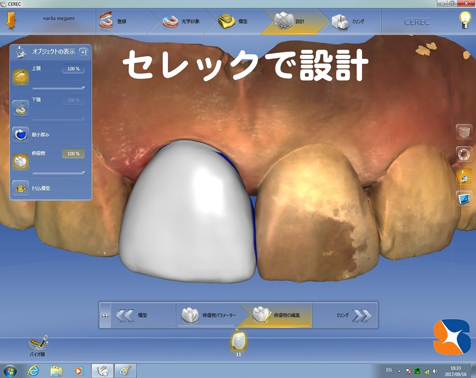Adjust the upper jaw opacity slider
This screenshot has height=378, width=476.
click(59, 88)
